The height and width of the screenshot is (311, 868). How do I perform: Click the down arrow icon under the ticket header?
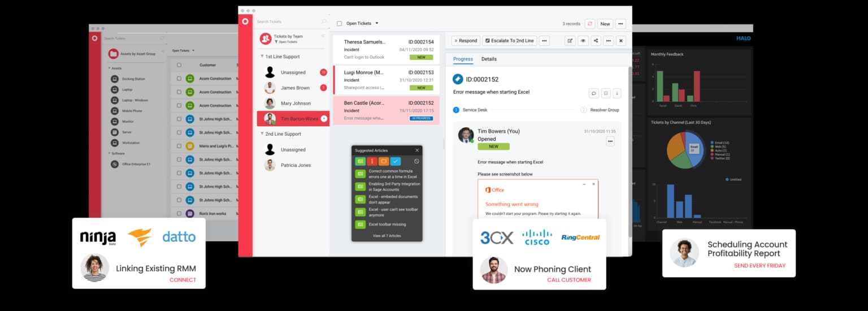pyautogui.click(x=617, y=93)
